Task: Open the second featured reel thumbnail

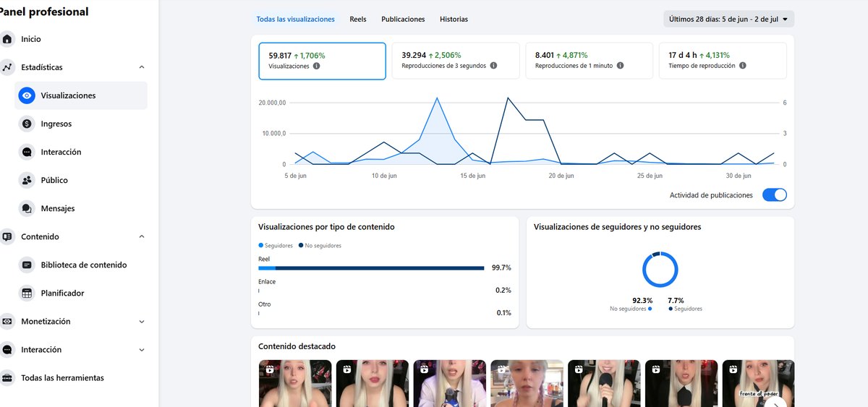Action: pyautogui.click(x=373, y=383)
